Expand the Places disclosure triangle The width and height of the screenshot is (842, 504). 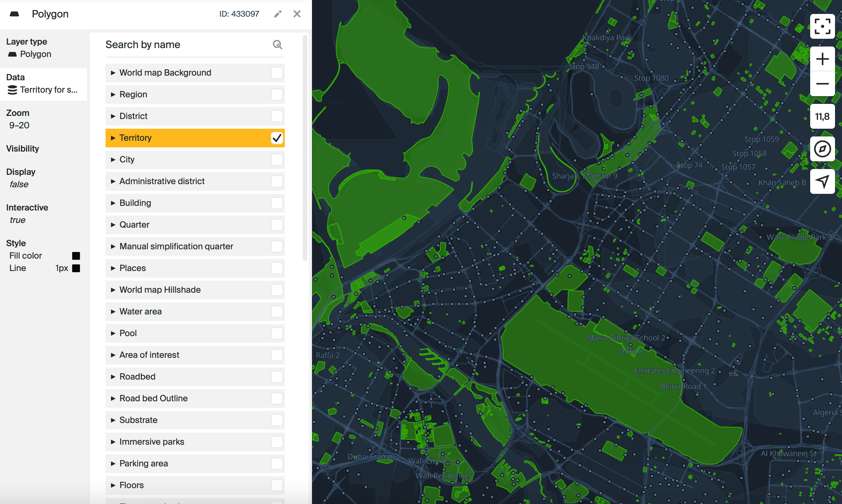[x=113, y=268]
